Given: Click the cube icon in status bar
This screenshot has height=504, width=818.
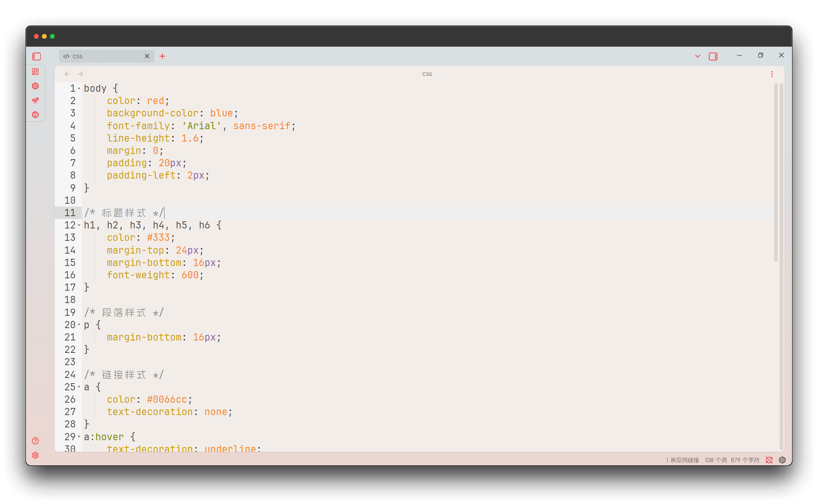Looking at the screenshot, I should pyautogui.click(x=782, y=460).
